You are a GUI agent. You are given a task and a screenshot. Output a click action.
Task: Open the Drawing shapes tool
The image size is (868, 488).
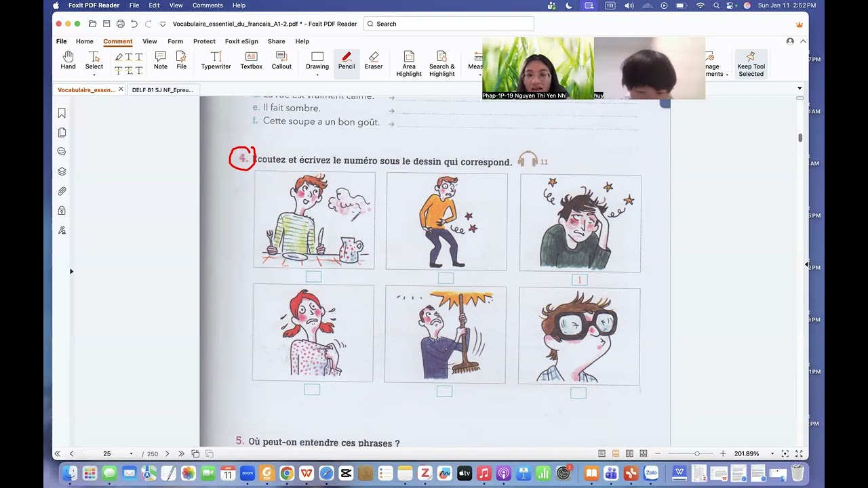[317, 60]
